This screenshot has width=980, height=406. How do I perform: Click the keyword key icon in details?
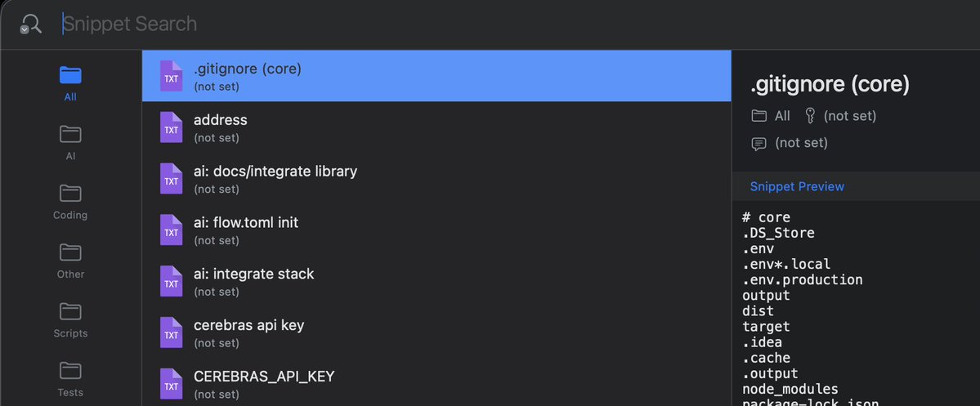pyautogui.click(x=810, y=116)
